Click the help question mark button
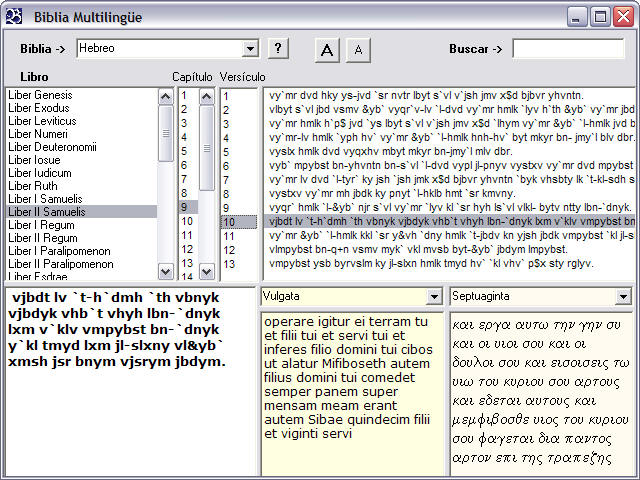Image resolution: width=640 pixels, height=480 pixels. click(278, 49)
